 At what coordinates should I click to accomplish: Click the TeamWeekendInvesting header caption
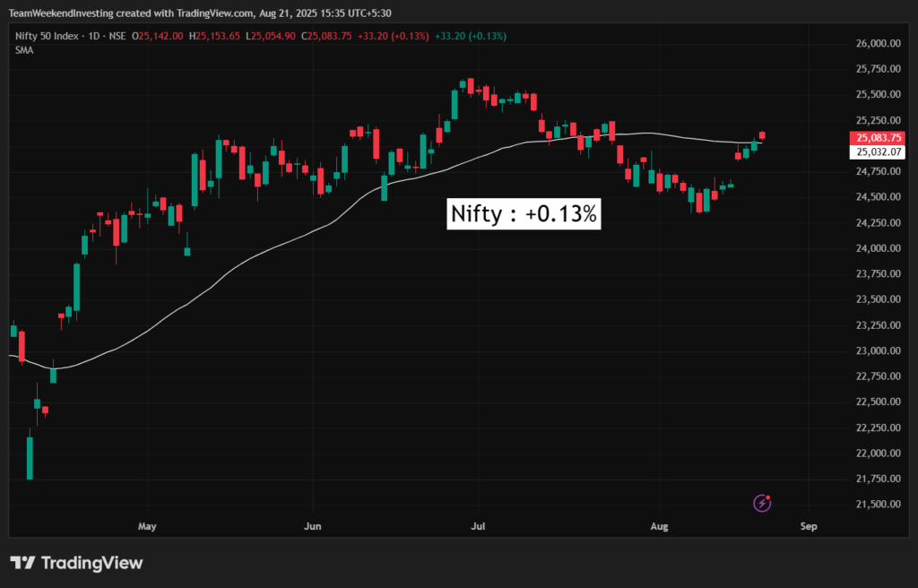pos(200,13)
